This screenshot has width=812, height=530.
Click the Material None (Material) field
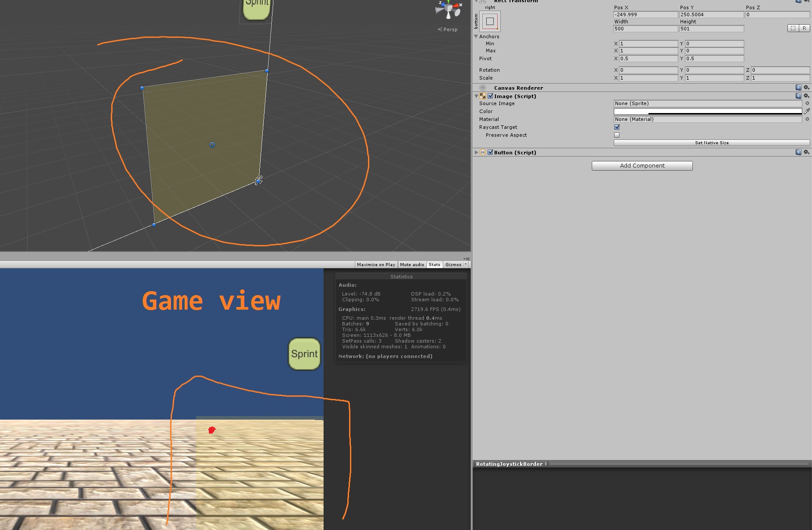[708, 119]
